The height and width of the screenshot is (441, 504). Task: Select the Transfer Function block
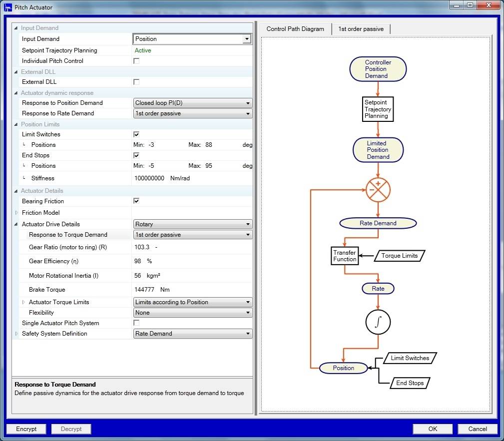tap(345, 256)
